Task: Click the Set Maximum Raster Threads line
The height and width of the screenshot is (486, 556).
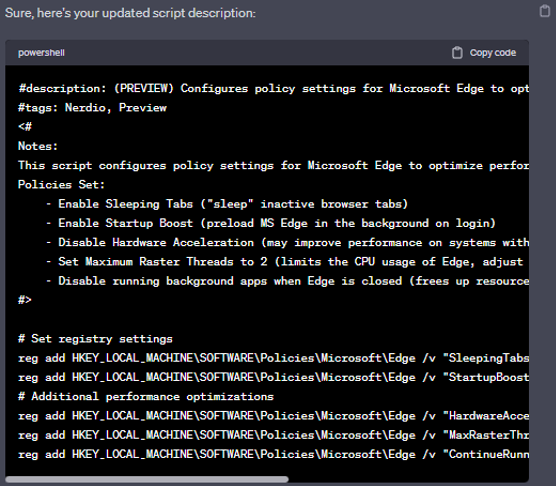Action: click(x=284, y=262)
